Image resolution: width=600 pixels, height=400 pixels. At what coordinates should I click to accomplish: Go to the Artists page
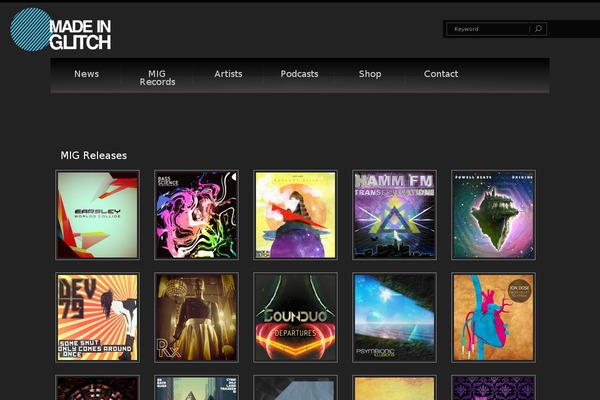coord(228,74)
